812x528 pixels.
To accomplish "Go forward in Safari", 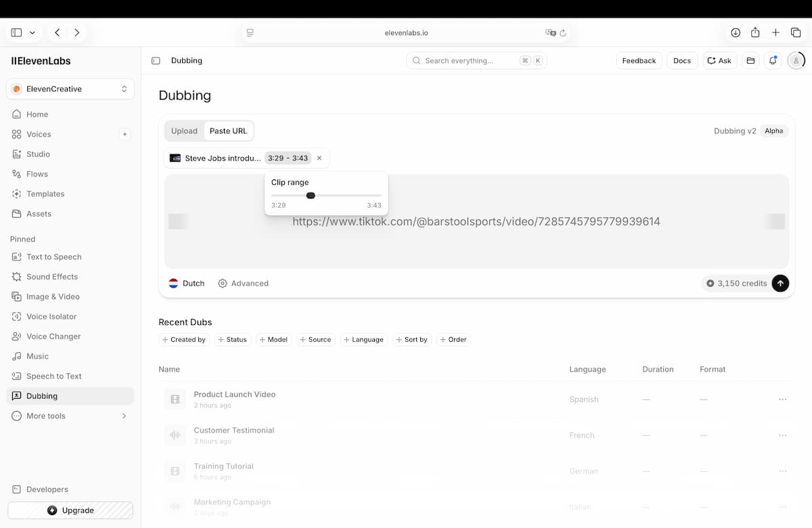I will click(77, 32).
